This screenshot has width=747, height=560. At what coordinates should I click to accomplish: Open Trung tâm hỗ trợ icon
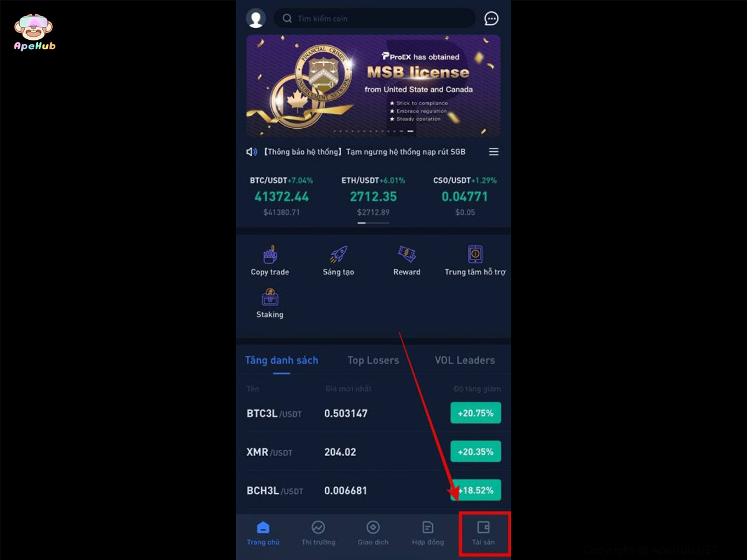click(475, 254)
